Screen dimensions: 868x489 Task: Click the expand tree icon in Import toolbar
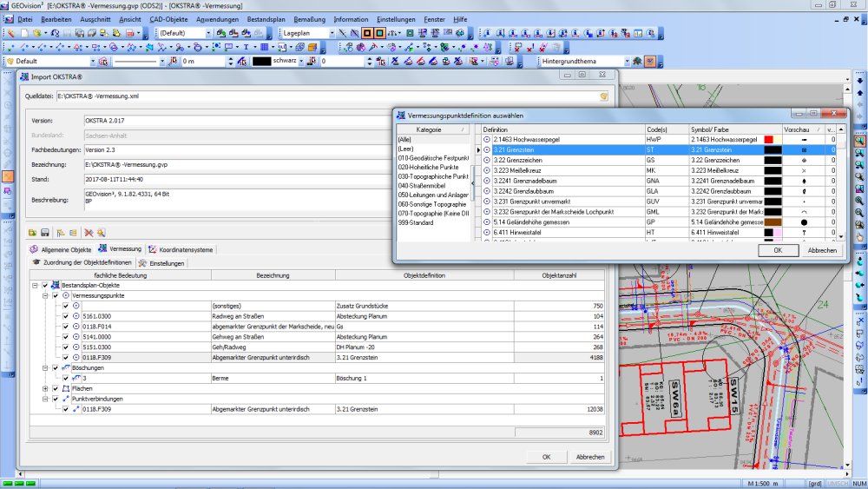(61, 233)
